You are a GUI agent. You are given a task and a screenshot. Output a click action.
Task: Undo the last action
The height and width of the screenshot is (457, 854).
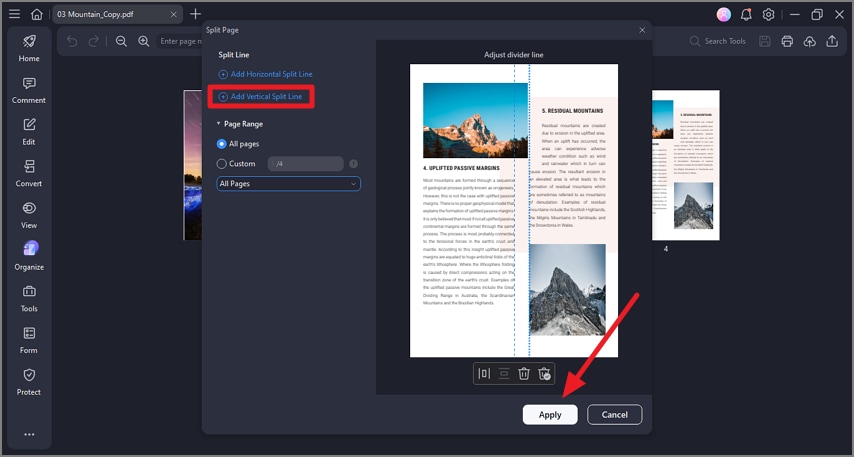click(x=72, y=41)
